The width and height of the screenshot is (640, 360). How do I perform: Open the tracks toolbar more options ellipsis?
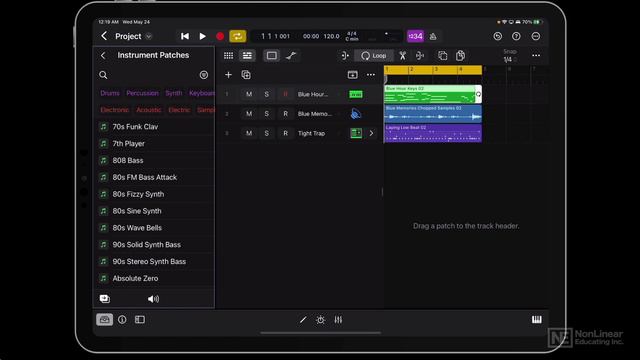(536, 56)
